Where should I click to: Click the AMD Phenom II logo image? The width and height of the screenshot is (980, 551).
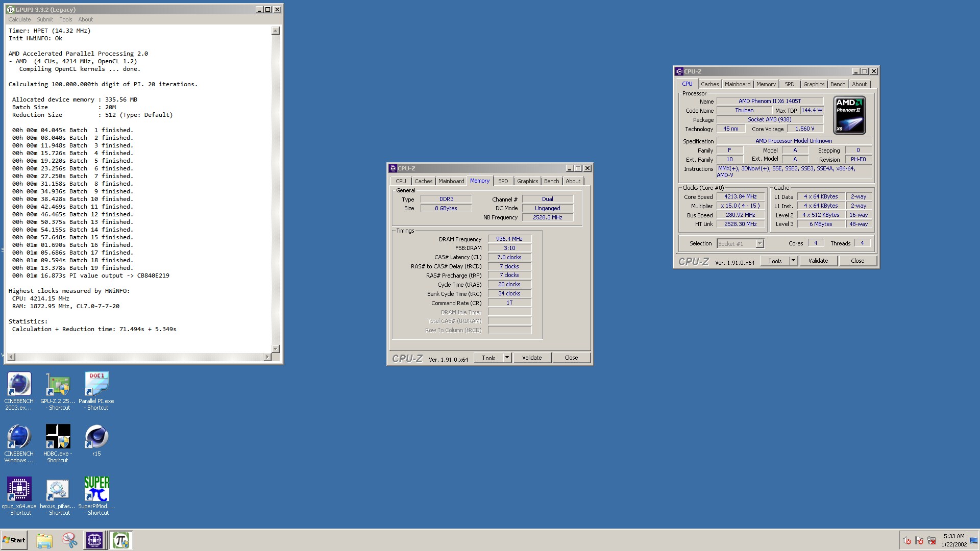click(x=849, y=115)
